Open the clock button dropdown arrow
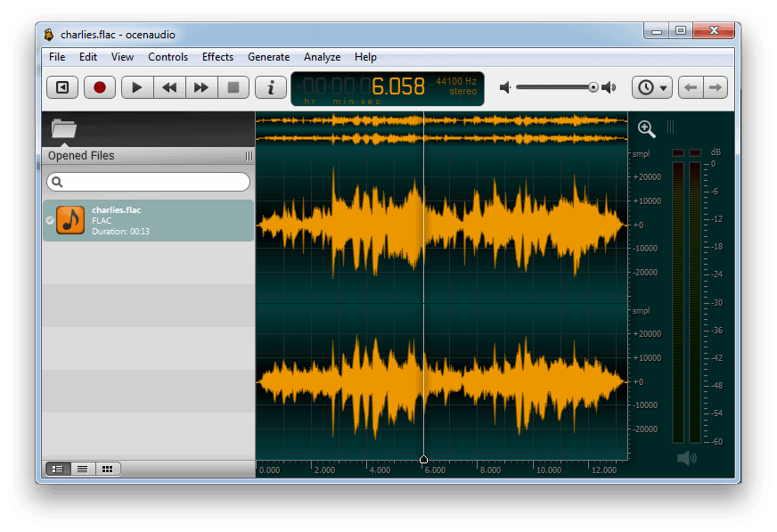 (663, 86)
